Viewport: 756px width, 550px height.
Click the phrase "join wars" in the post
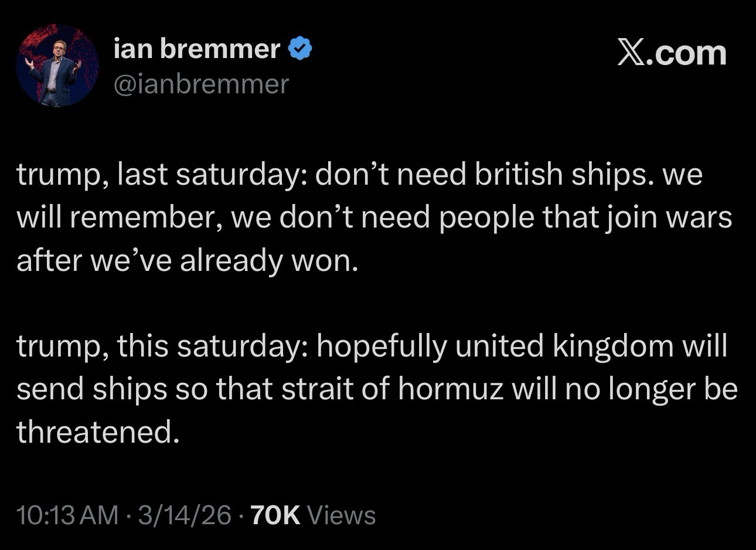tap(668, 218)
